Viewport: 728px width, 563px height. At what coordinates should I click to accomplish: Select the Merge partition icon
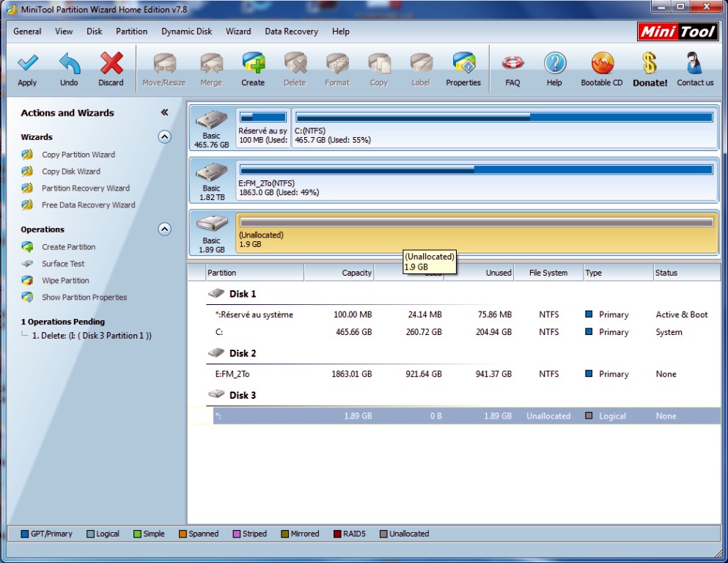pyautogui.click(x=211, y=64)
